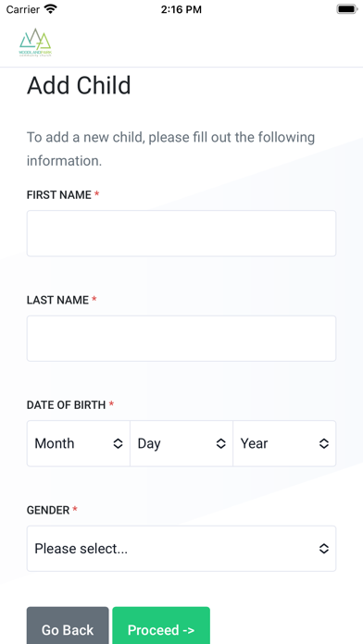Open the Year dropdown
The image size is (363, 644).
click(284, 443)
